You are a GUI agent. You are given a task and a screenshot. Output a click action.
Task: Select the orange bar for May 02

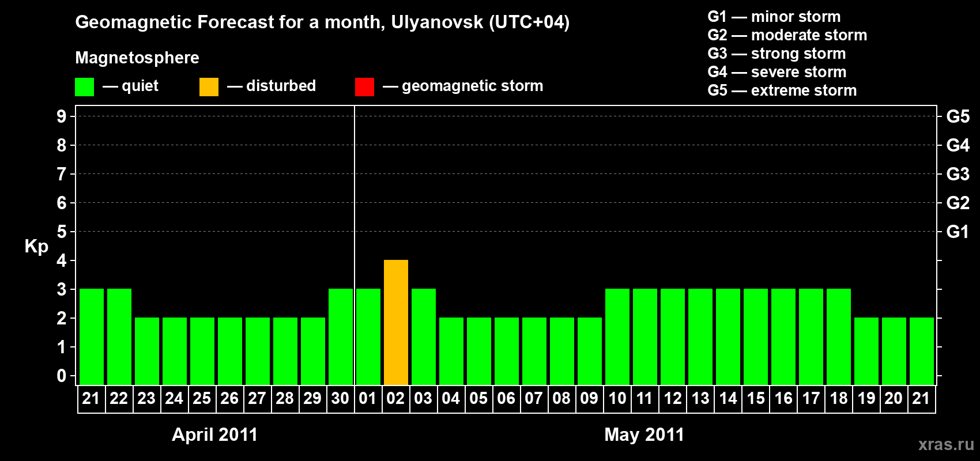(x=396, y=323)
